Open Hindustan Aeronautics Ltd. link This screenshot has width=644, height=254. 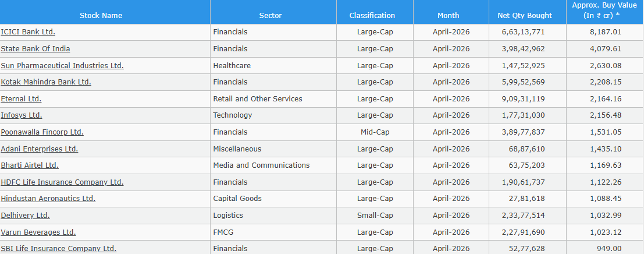click(48, 199)
